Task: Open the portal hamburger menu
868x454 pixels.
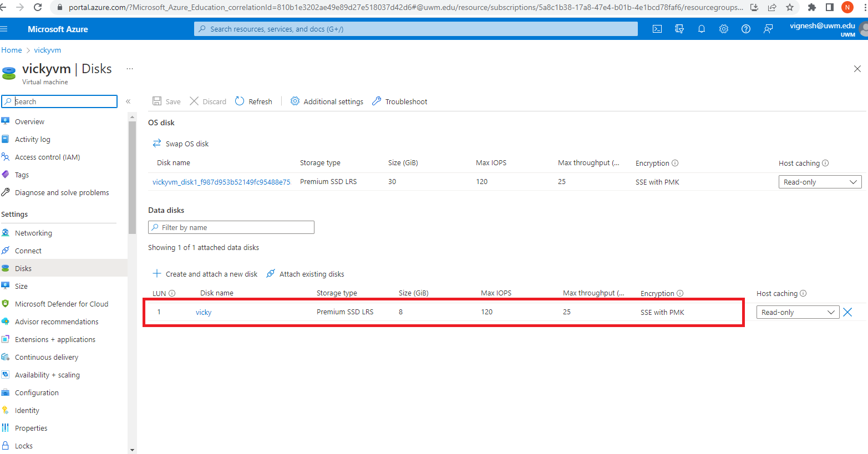Action: tap(6, 28)
